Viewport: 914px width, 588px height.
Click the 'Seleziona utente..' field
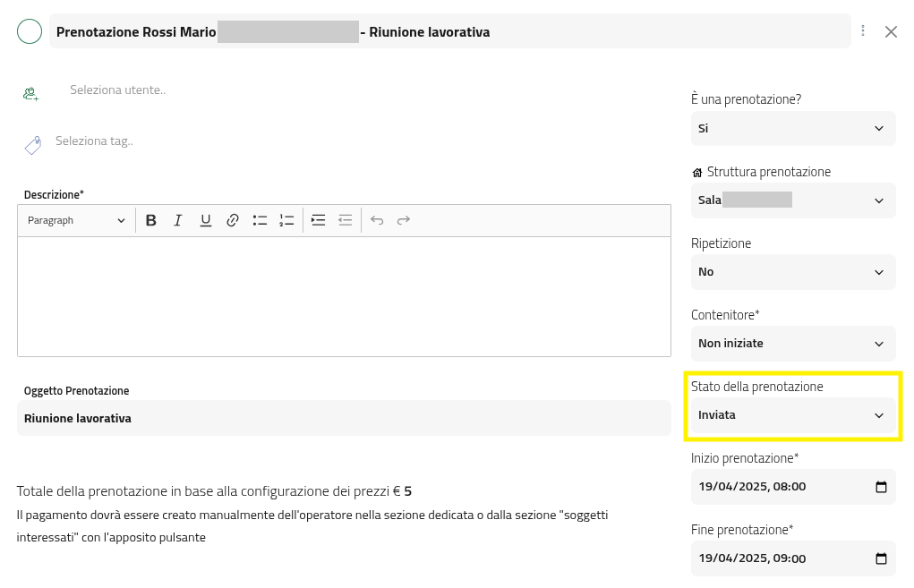(x=117, y=90)
